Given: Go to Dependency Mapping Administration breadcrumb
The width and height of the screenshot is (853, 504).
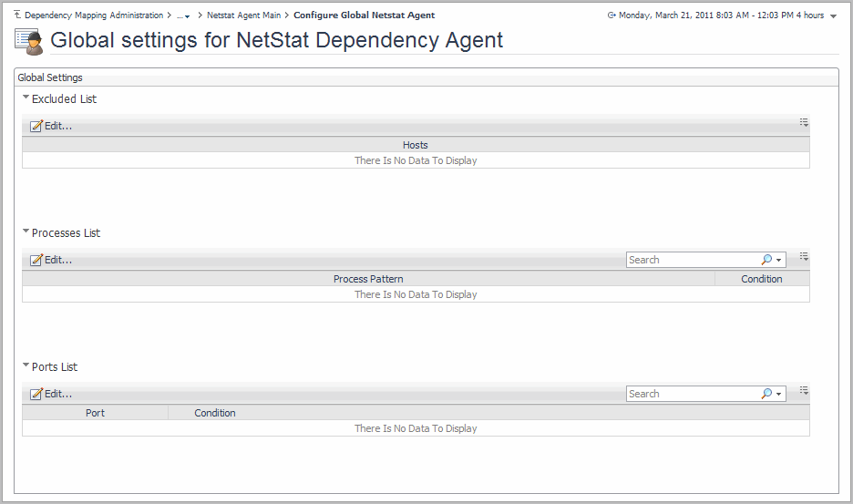Looking at the screenshot, I should 94,15.
